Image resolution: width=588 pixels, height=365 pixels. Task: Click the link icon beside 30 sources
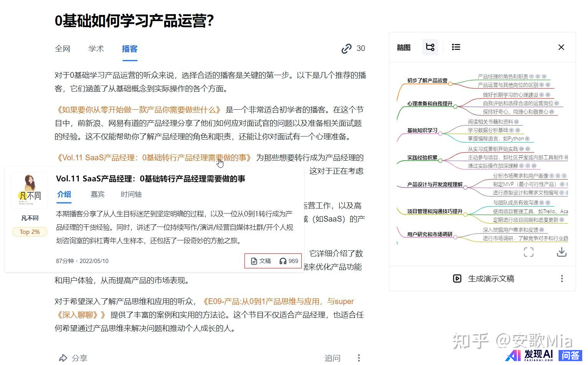(346, 49)
